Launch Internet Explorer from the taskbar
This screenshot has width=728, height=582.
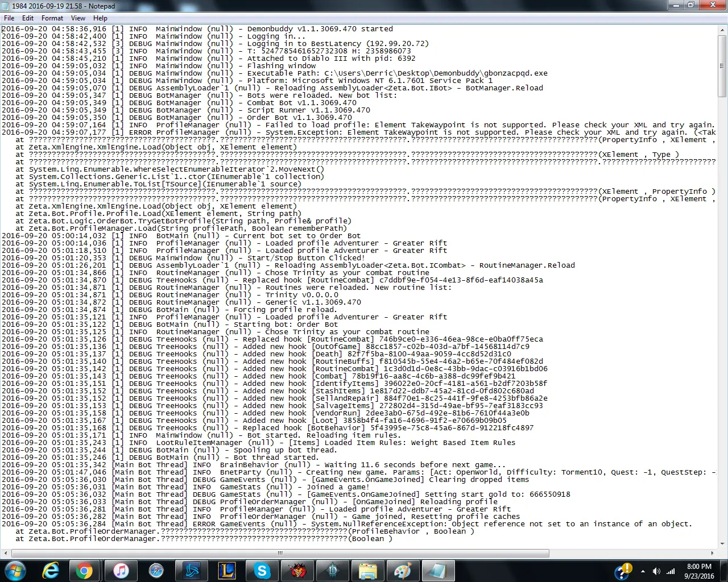coord(51,571)
